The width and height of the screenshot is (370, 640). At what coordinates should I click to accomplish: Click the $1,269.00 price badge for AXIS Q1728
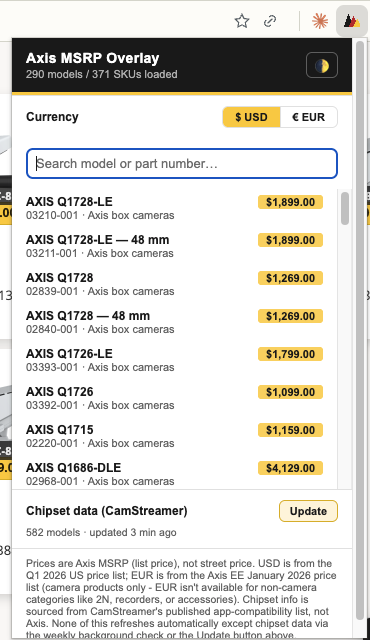(x=290, y=278)
